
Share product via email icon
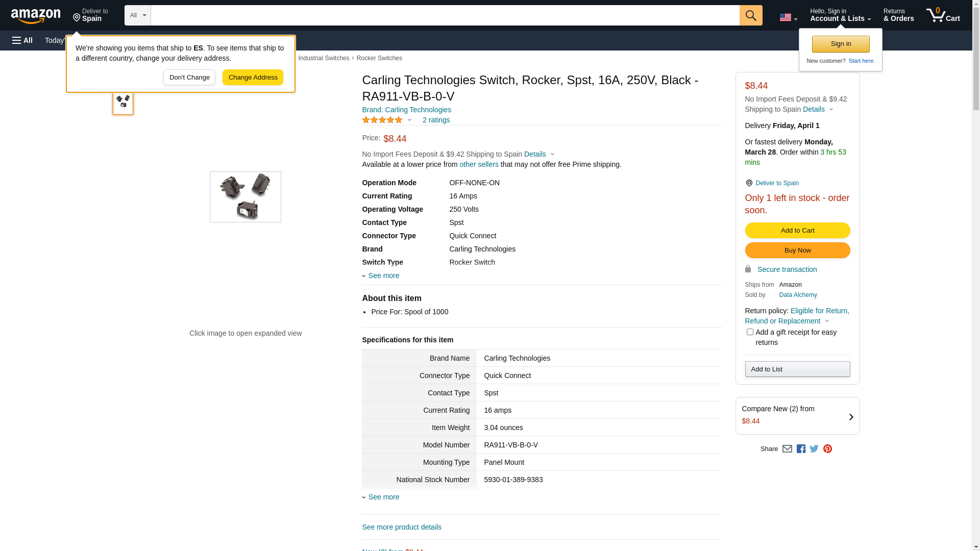[x=787, y=449]
